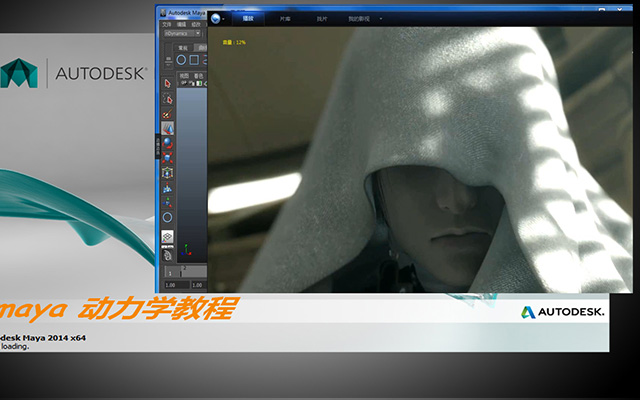This screenshot has width=640, height=400.
Task: Open the 文件 menu in Maya
Action: click(x=167, y=24)
